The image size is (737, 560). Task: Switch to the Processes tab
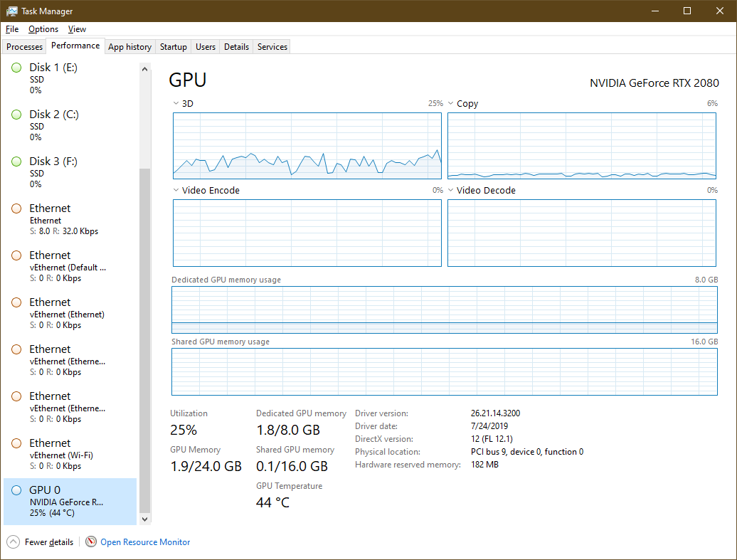pos(24,47)
